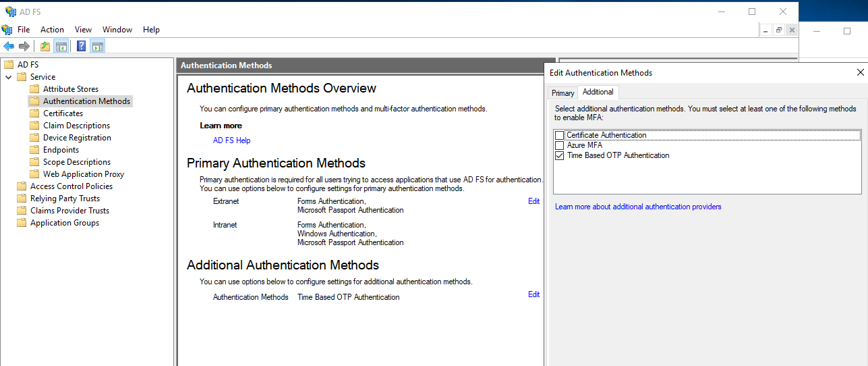Click the Service folder icon

pos(22,77)
